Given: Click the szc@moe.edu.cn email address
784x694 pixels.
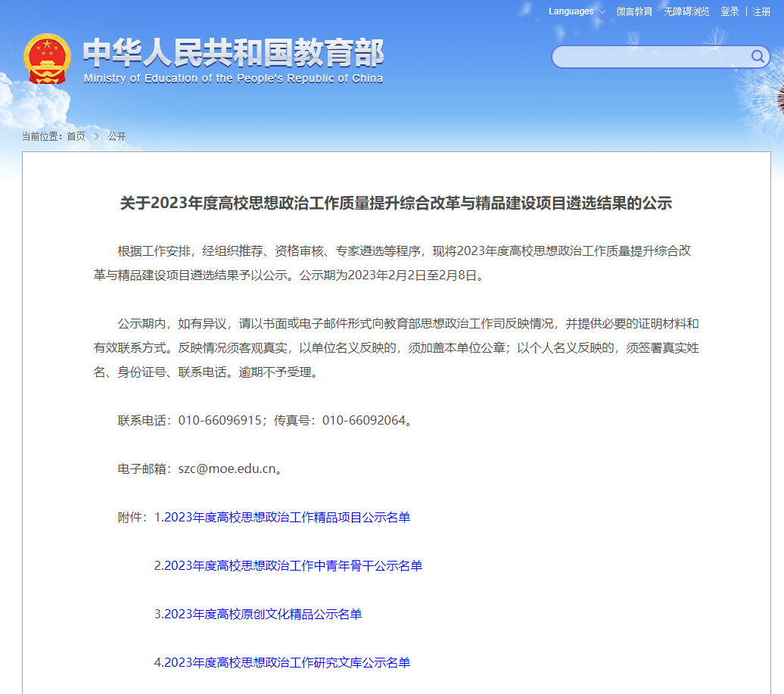Looking at the screenshot, I should pos(227,468).
